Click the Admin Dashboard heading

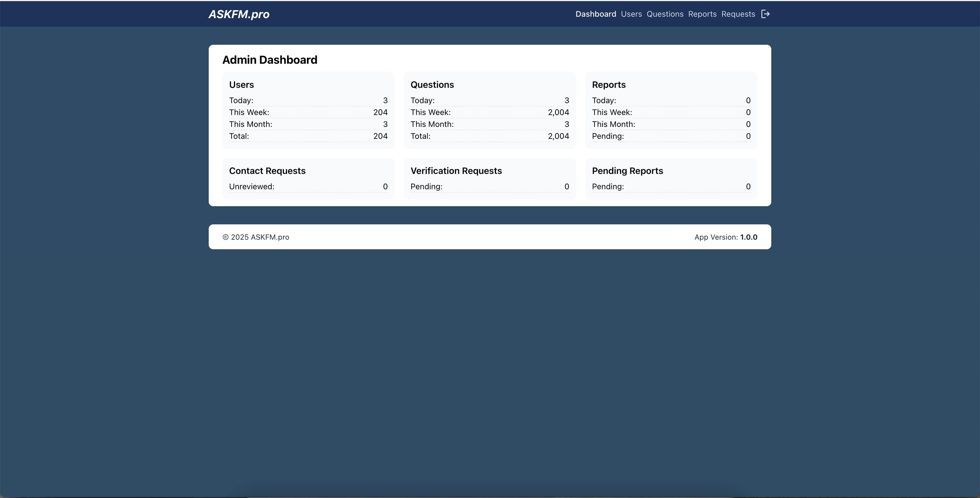click(269, 60)
